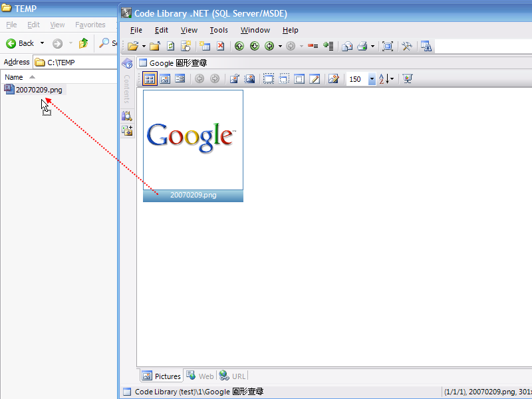Open the back history dropdown arrow
The image size is (532, 399).
click(x=280, y=46)
